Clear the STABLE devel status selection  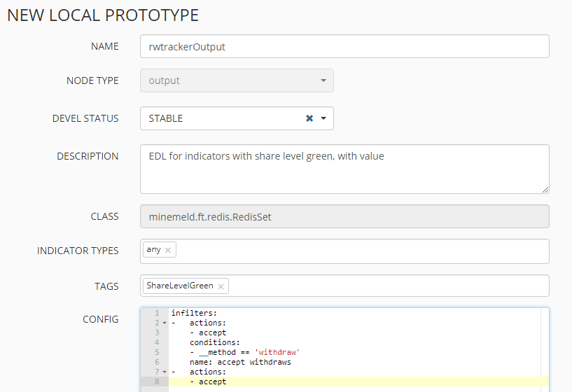tap(309, 118)
